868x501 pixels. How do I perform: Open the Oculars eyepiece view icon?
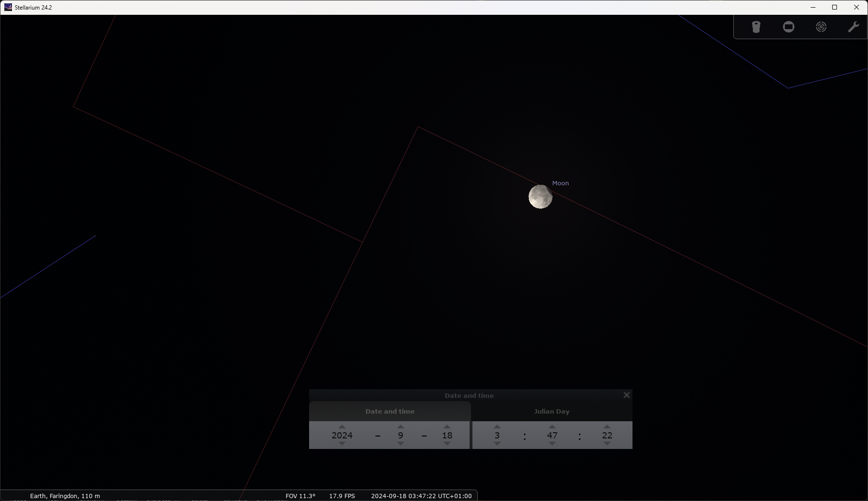756,27
